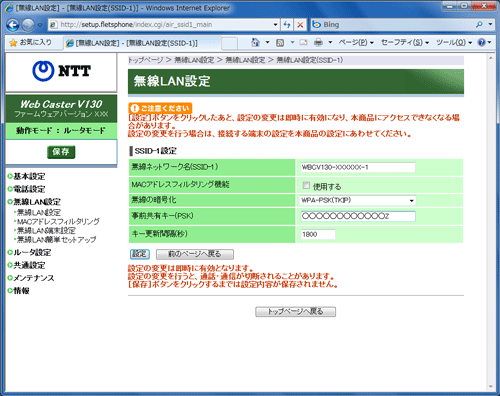Open the ツール(O) menu
Screen dimensions: 500x396
click(x=454, y=42)
